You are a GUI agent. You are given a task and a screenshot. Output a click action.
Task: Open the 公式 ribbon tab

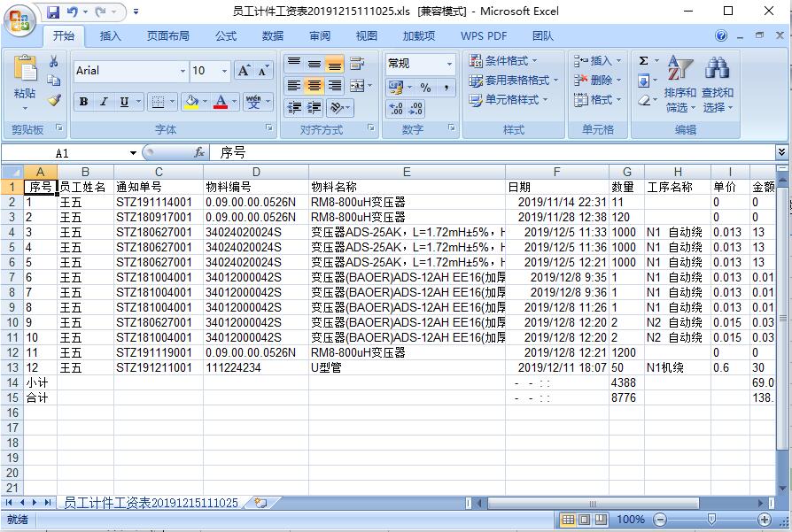click(x=226, y=36)
